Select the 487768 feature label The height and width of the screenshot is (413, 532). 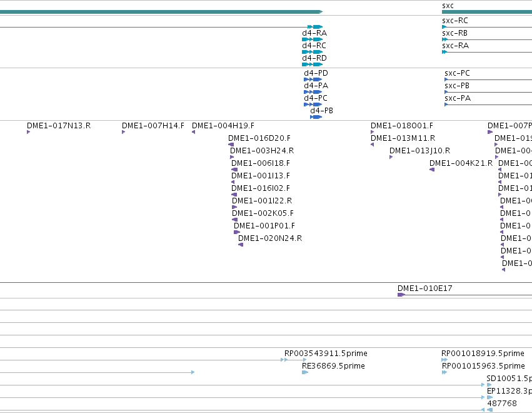pos(502,404)
